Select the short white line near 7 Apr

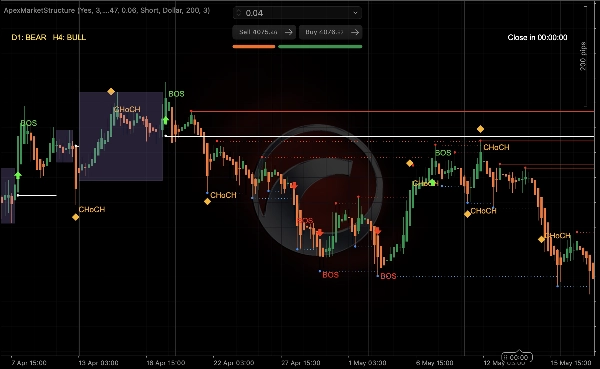37,196
